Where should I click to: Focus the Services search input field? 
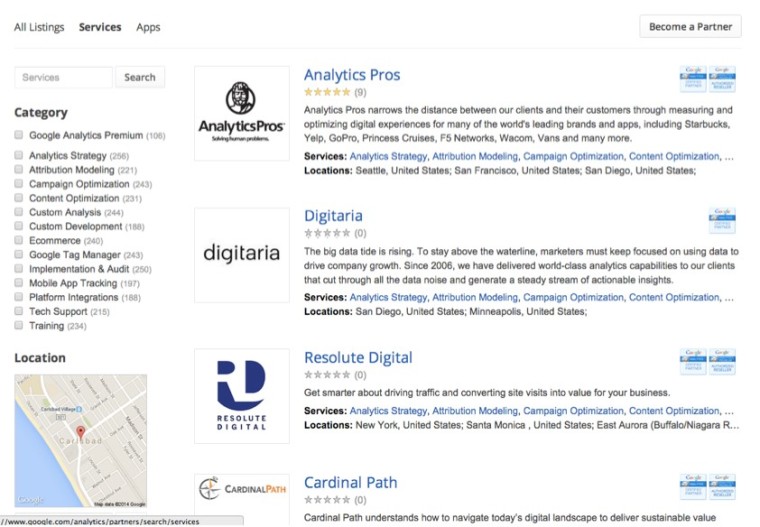tap(63, 77)
